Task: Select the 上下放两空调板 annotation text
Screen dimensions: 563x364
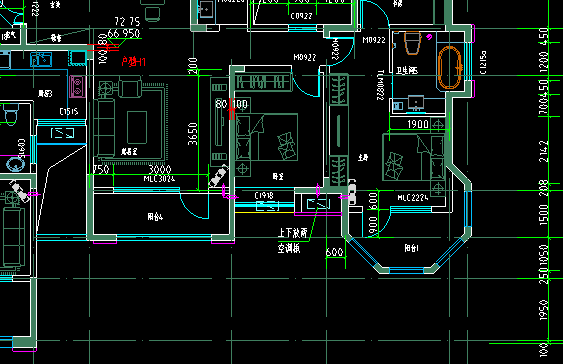Action: click(293, 241)
